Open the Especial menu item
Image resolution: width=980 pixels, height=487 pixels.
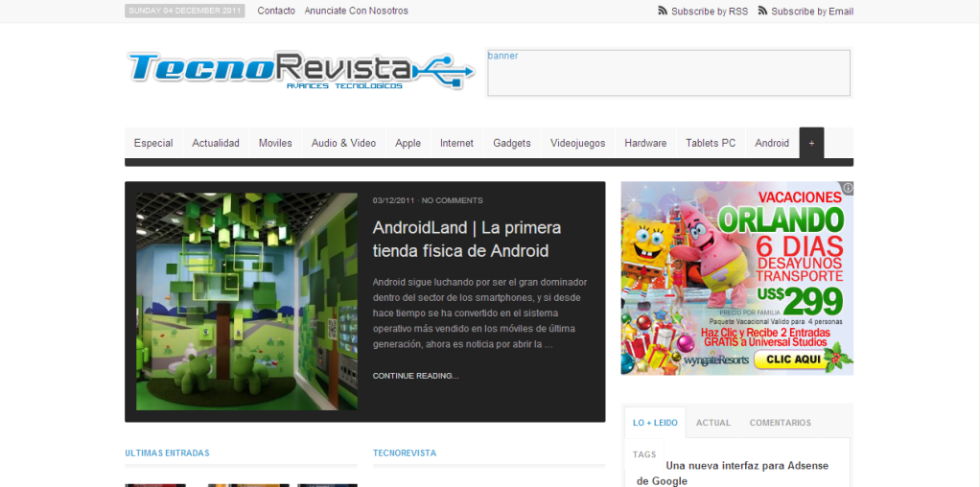[x=153, y=143]
